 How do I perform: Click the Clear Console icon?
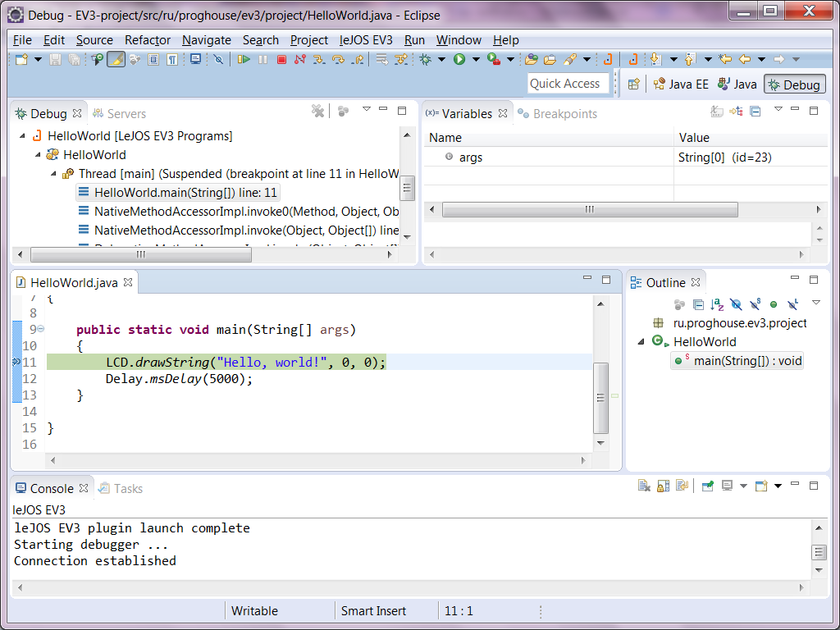click(x=644, y=486)
